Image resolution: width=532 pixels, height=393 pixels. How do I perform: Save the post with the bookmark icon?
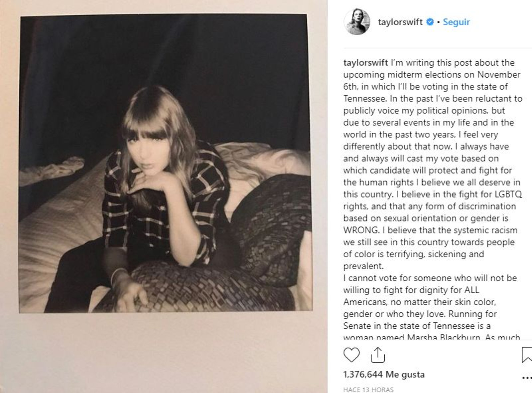(x=527, y=354)
